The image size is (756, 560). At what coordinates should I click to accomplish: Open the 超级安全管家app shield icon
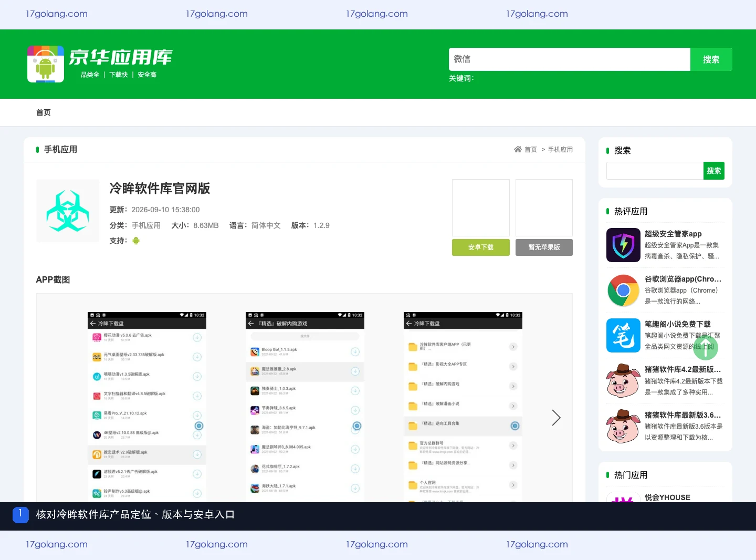point(623,245)
